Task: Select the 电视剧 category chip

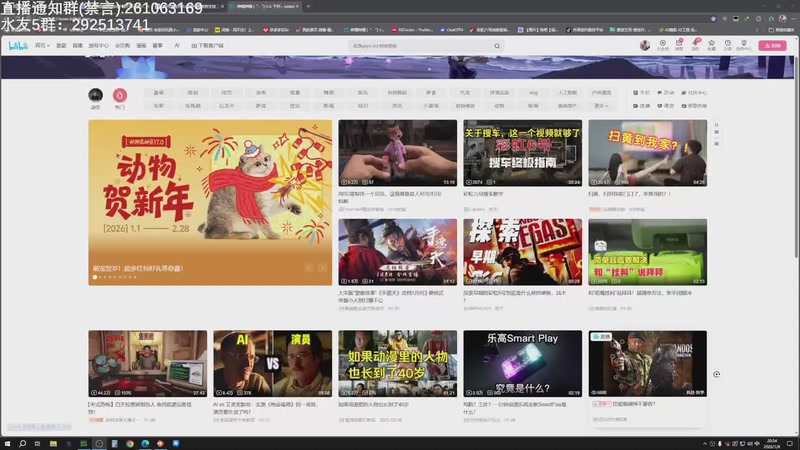Action: (193, 106)
